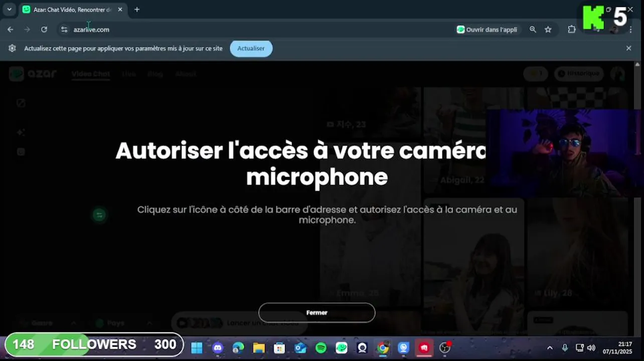Open File Explorer from the taskbar
644x361 pixels.
(x=259, y=347)
